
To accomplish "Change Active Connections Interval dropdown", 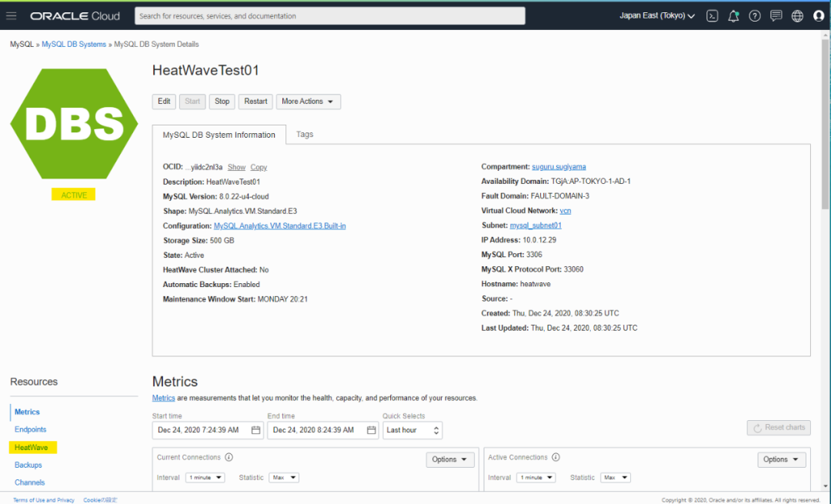I will pos(536,478).
